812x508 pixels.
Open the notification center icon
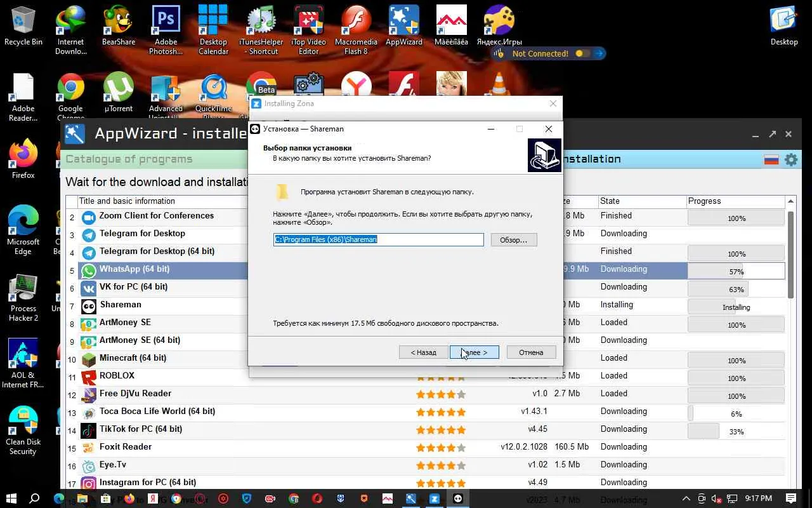point(791,498)
